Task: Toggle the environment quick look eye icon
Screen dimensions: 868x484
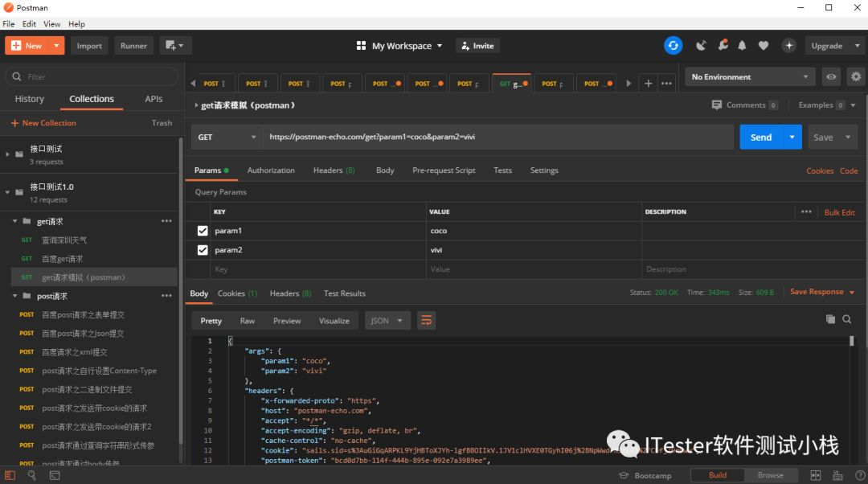Action: click(832, 76)
